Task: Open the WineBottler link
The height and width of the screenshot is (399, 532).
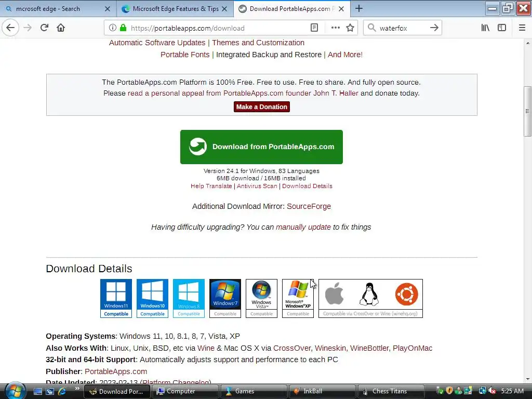Action: (x=369, y=348)
